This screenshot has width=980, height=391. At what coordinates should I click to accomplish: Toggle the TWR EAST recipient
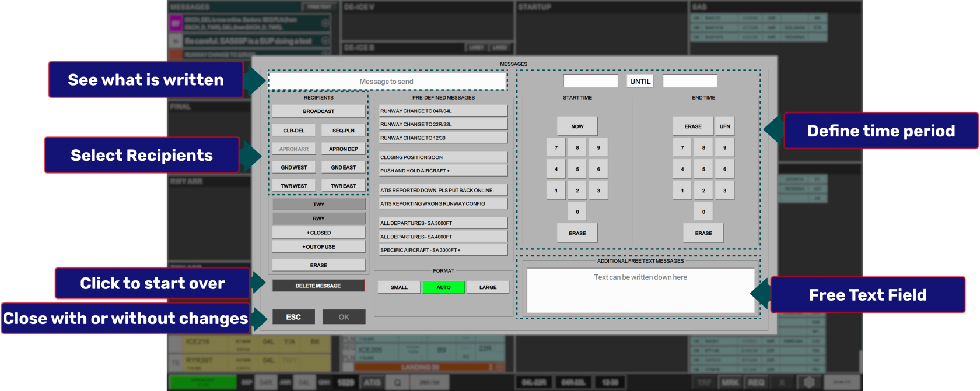click(344, 186)
